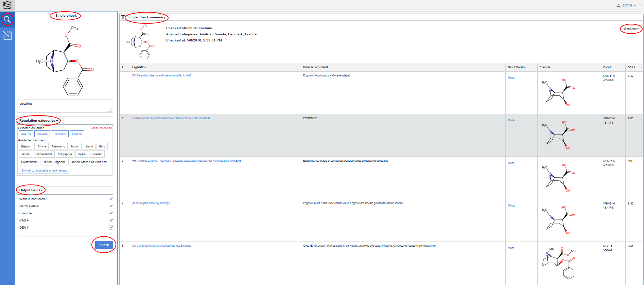Remove France from selected countries

[x=77, y=134]
